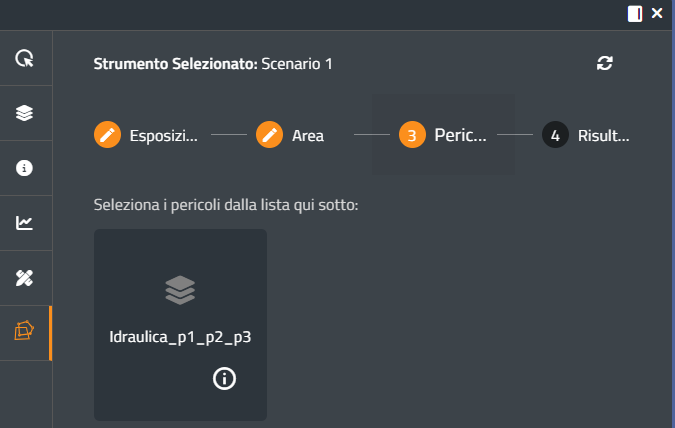Jump to the Risult... step label
675x428 pixels.
pyautogui.click(x=604, y=135)
